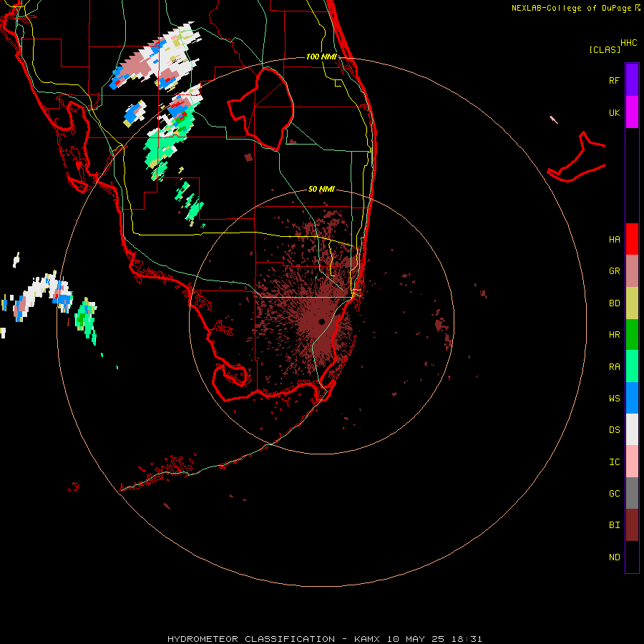Click the BI dark red legend swatch

[632, 525]
